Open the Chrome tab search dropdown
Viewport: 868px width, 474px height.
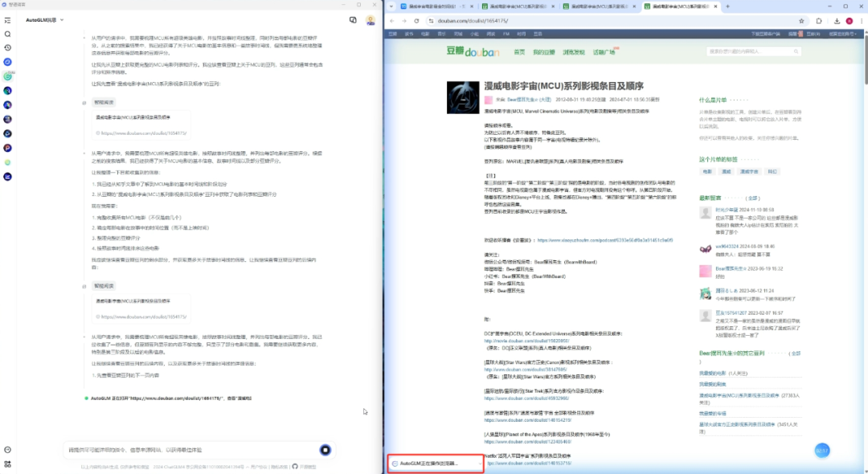click(391, 6)
